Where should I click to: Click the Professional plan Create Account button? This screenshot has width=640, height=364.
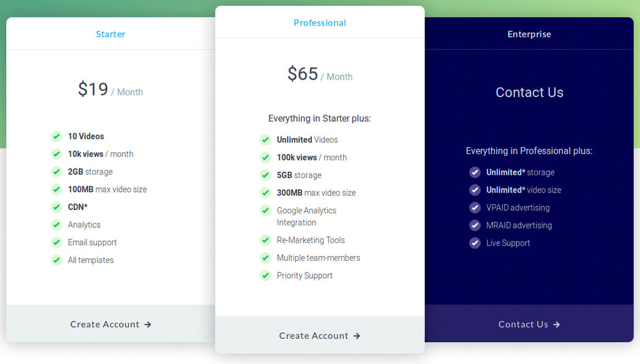(319, 336)
